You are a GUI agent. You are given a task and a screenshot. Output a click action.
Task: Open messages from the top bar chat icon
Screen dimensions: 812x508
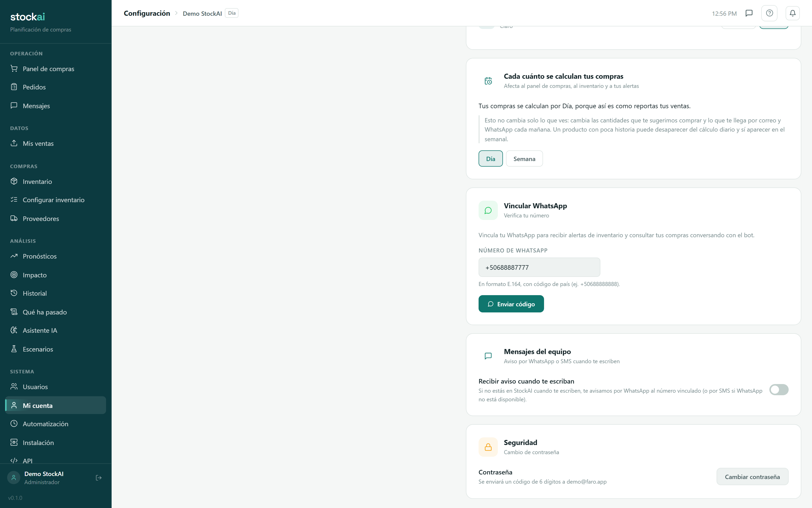tap(749, 13)
